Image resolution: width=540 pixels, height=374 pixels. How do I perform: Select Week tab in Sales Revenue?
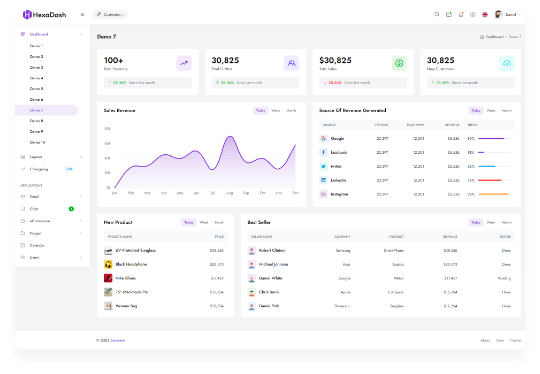tap(276, 111)
